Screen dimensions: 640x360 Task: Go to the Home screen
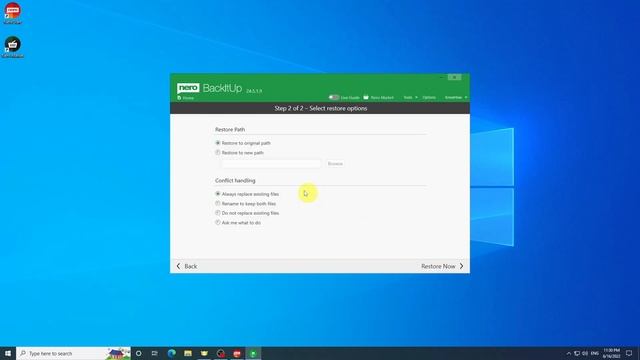(186, 98)
